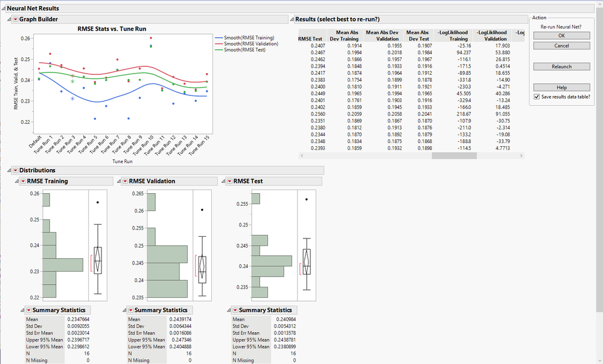Open Summary Statistics menu under RMSE Validation
The width and height of the screenshot is (603, 364).
point(131,310)
